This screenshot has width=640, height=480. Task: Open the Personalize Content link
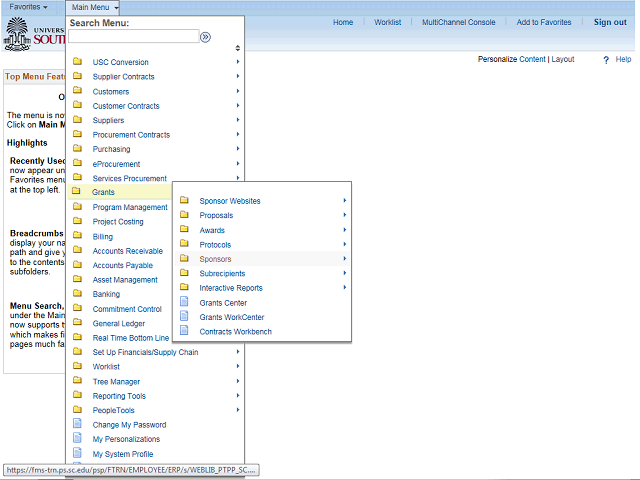(511, 60)
